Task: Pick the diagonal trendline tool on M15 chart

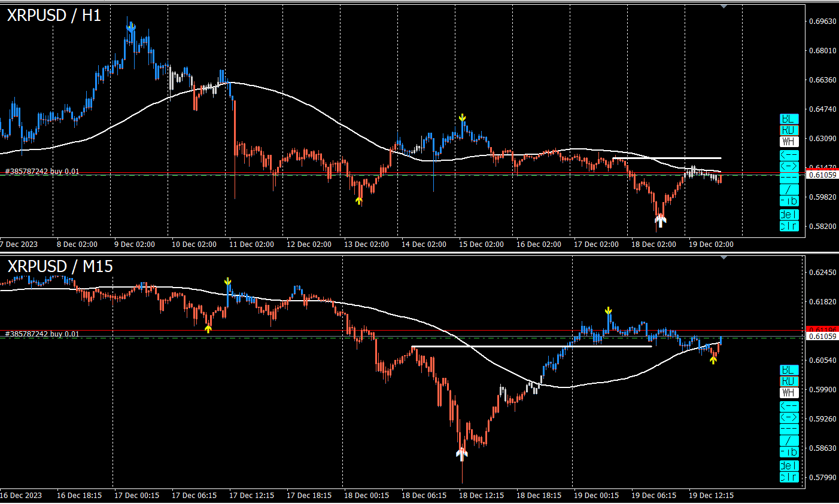Action: [789, 441]
